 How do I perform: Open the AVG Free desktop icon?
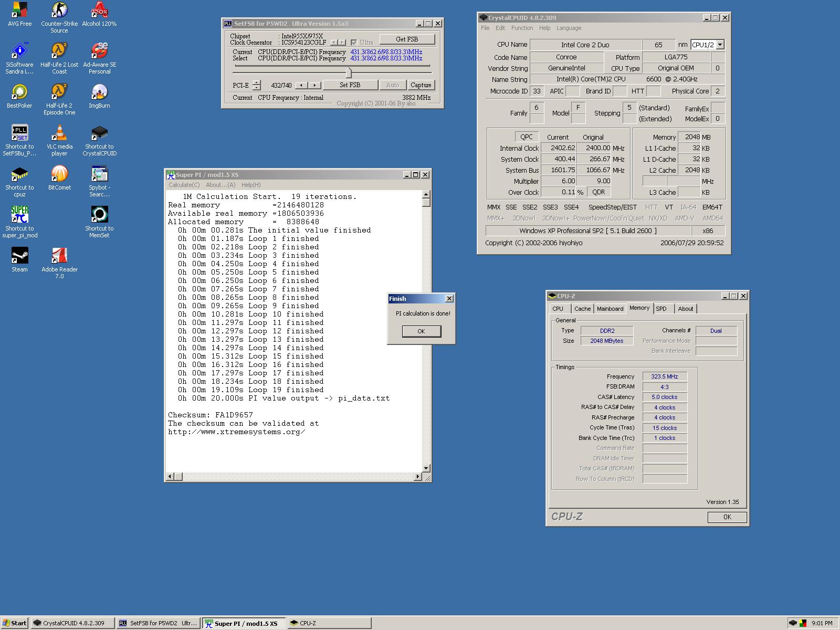point(19,14)
